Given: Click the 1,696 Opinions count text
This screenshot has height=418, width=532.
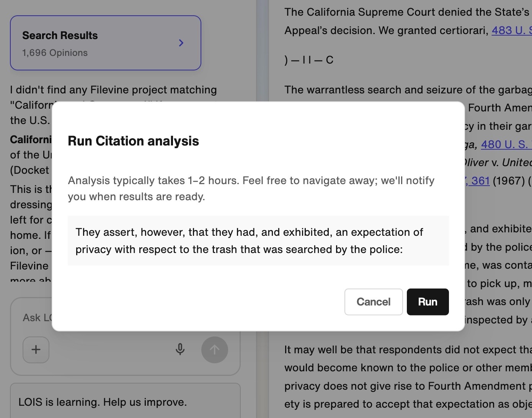Looking at the screenshot, I should (55, 53).
